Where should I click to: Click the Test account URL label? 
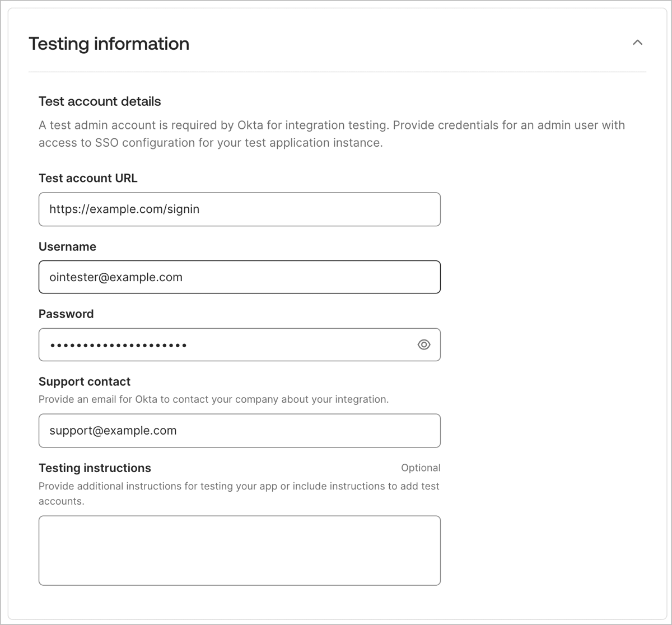click(x=88, y=178)
